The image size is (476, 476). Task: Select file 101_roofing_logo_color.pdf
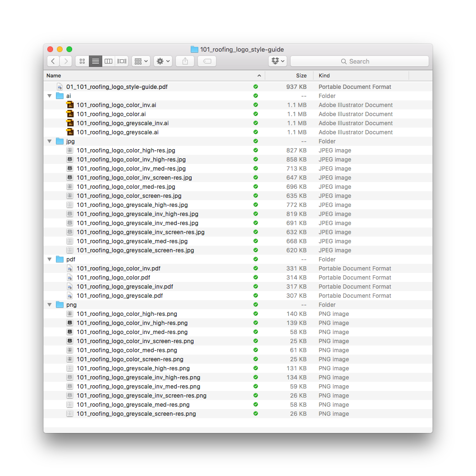(238, 278)
